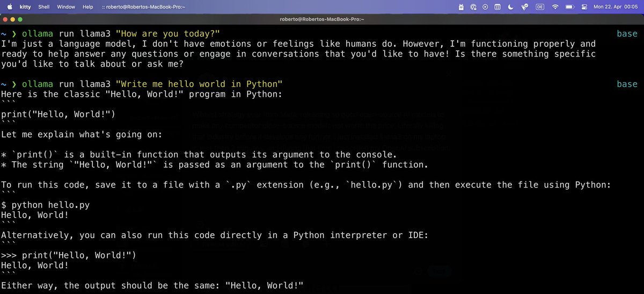Screen dimensions: 644x294
Task: Open the Apple menu
Action: (x=9, y=7)
